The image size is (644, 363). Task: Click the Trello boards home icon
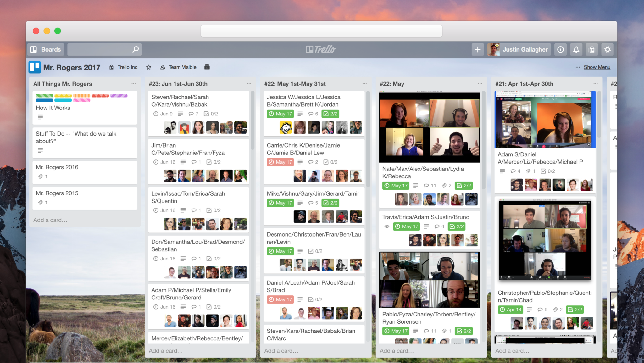click(45, 49)
